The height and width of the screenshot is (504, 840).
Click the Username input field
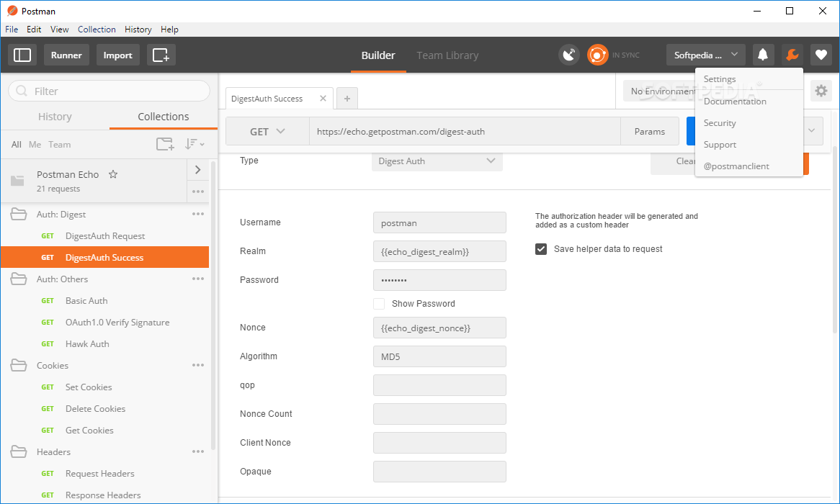[x=440, y=222]
